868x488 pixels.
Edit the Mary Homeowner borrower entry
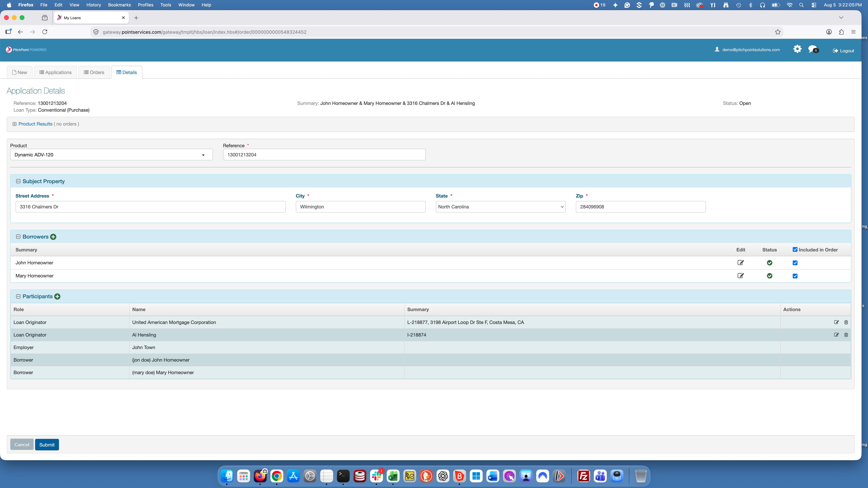pyautogui.click(x=740, y=276)
